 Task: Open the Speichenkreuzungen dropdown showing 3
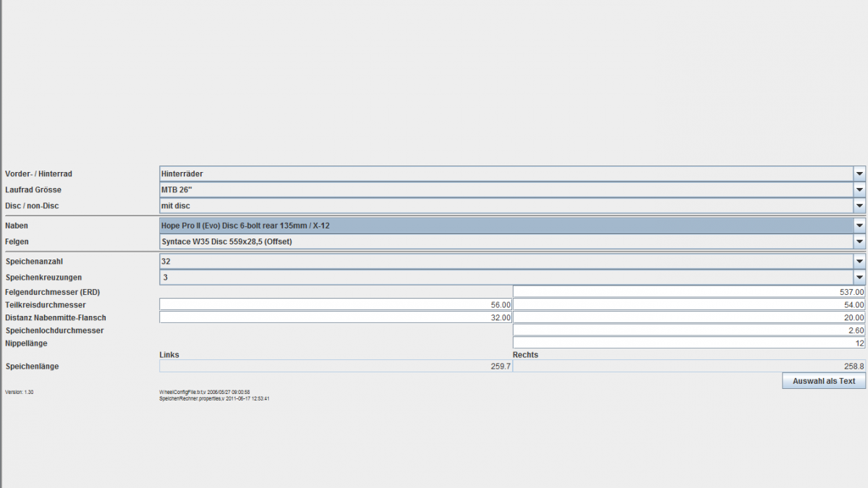pos(859,278)
